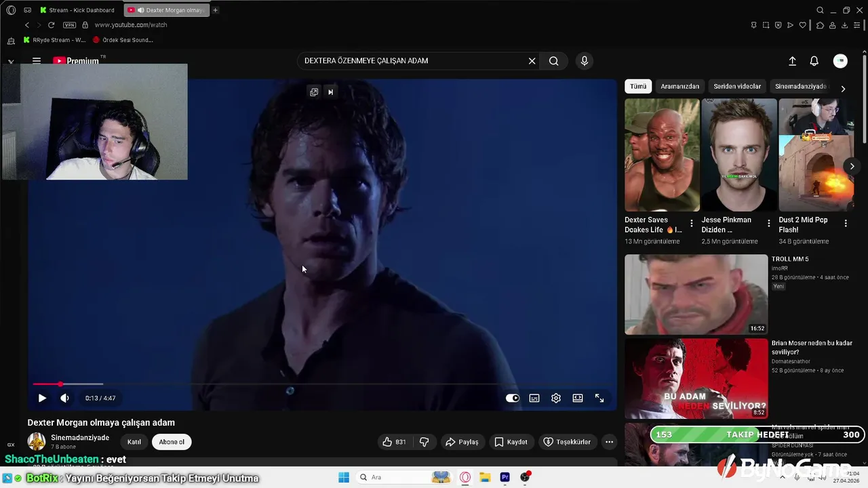Open options for Dust 2 Mid short
This screenshot has width=868, height=488.
point(846,223)
